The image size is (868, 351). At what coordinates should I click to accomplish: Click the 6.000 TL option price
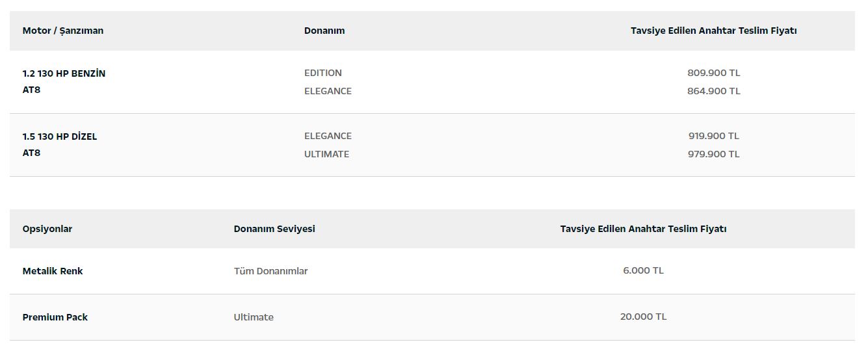643,270
